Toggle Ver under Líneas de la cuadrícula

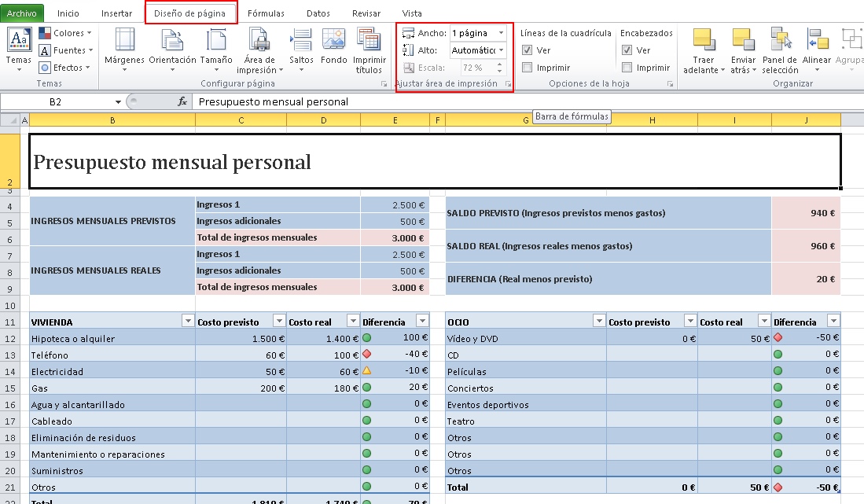click(x=528, y=50)
